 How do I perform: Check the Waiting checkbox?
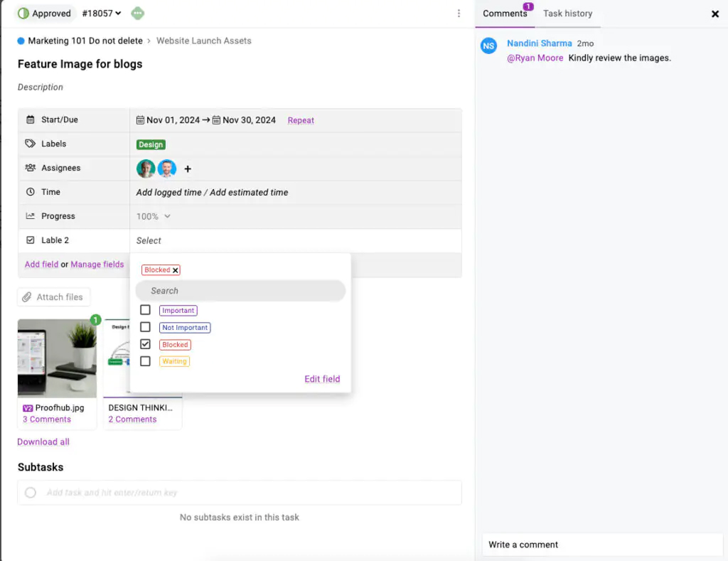tap(145, 361)
